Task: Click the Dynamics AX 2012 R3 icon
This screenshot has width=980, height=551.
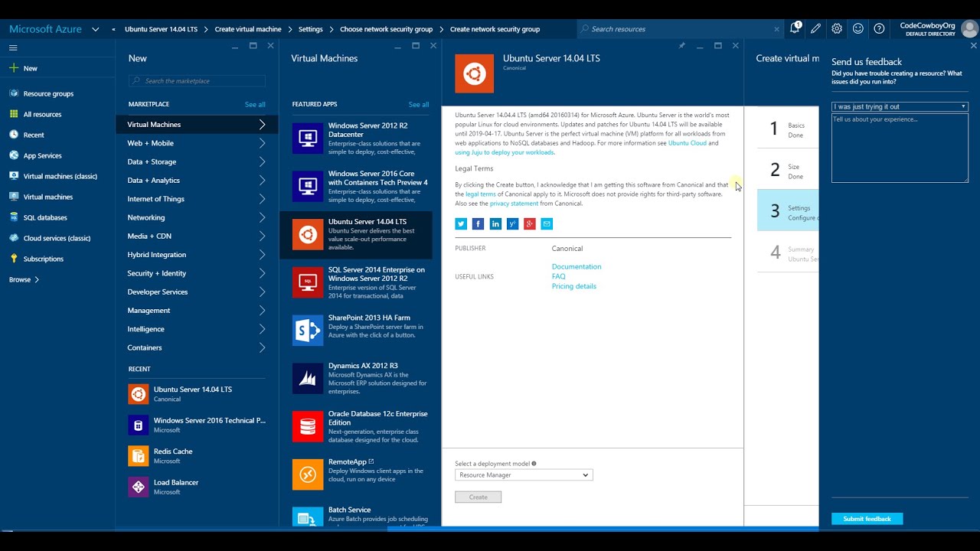Action: click(308, 379)
